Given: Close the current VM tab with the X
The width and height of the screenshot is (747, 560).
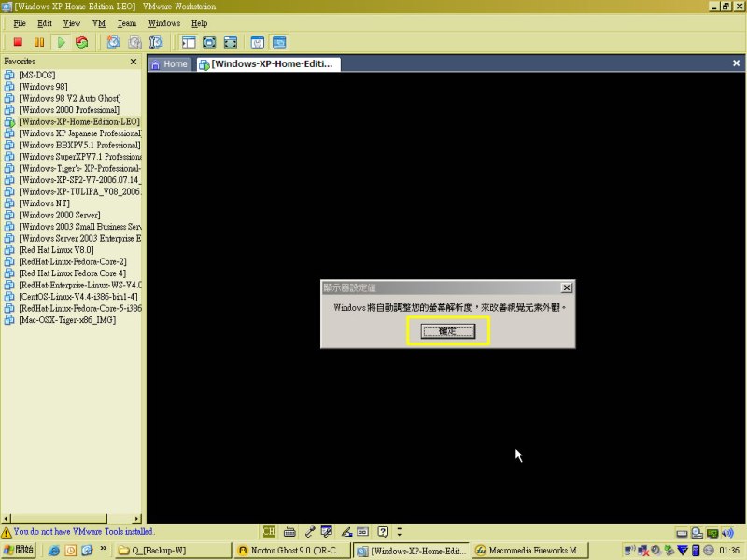Looking at the screenshot, I should click(736, 63).
